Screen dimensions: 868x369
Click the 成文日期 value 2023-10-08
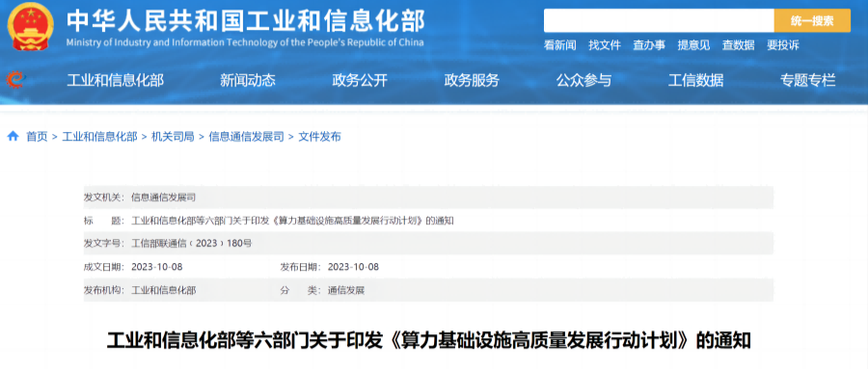(x=156, y=267)
